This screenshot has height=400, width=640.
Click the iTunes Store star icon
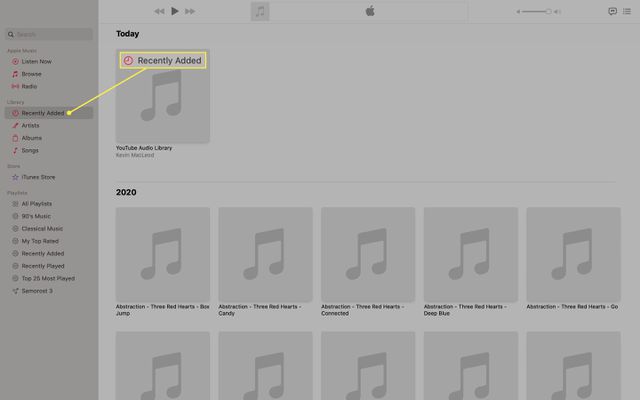pyautogui.click(x=15, y=177)
